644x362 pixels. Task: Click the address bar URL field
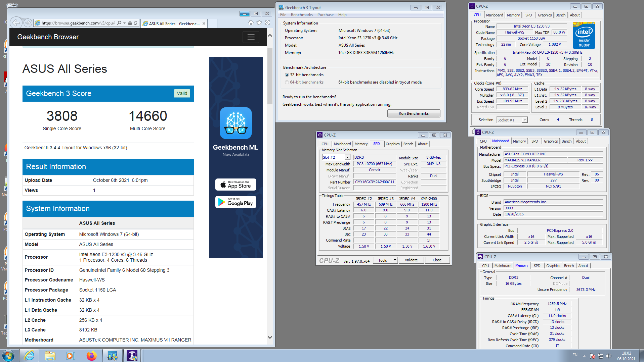click(x=78, y=23)
